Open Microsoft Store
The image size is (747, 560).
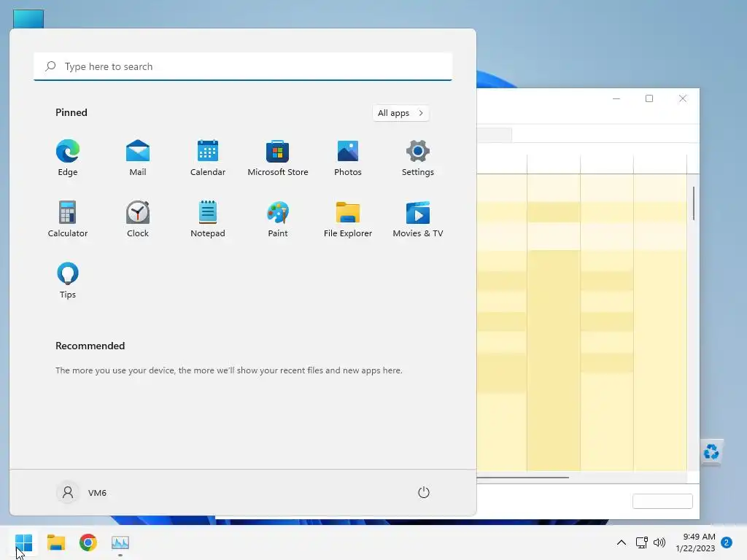(x=278, y=158)
